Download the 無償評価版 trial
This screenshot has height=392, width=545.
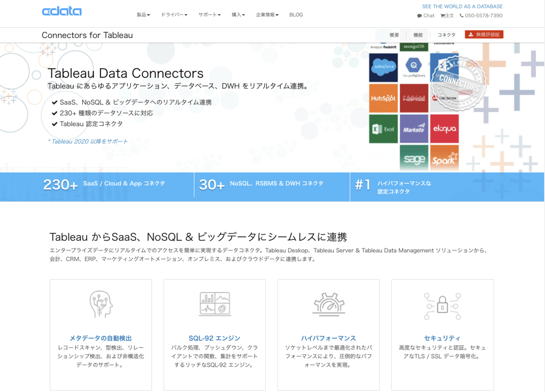coord(484,34)
